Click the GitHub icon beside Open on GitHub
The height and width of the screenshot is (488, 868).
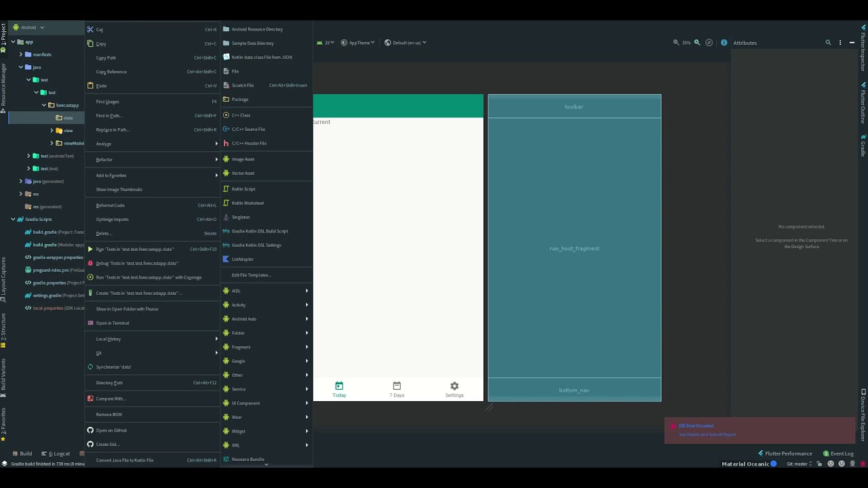[x=90, y=430]
